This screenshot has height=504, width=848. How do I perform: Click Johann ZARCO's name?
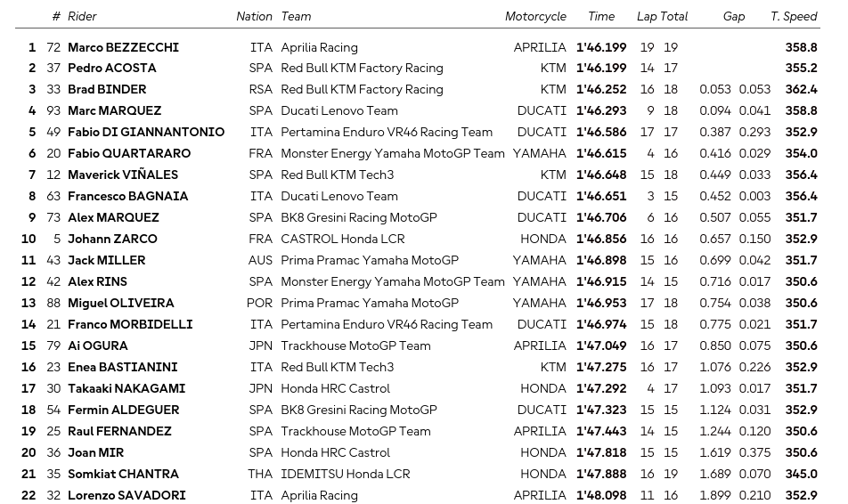click(112, 239)
